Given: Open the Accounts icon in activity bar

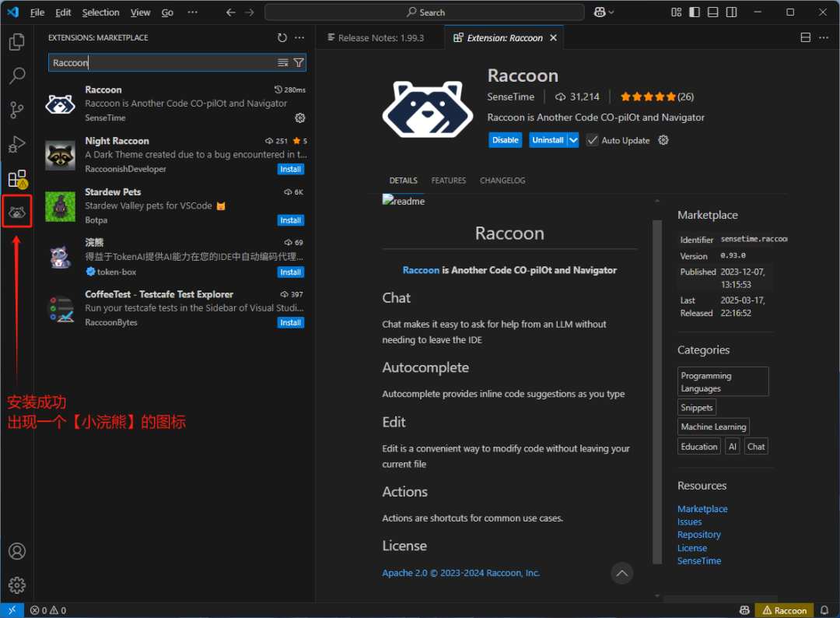Looking at the screenshot, I should (x=17, y=551).
